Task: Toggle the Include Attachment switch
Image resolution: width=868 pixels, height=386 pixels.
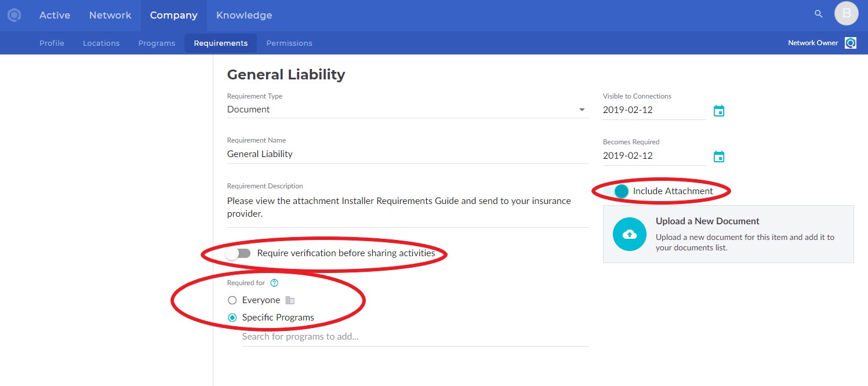Action: coord(618,191)
